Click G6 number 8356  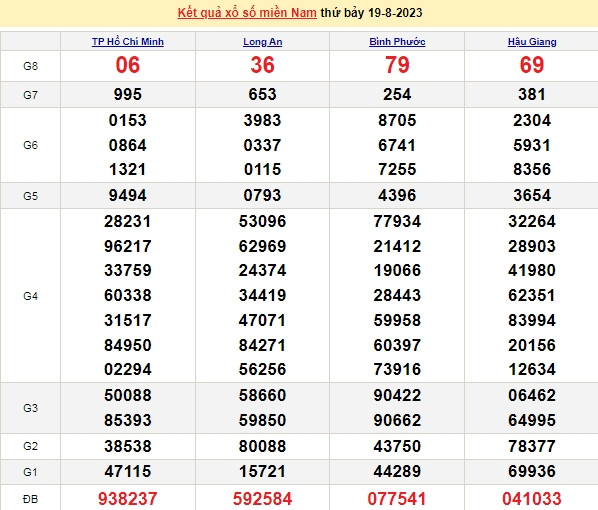coord(532,169)
